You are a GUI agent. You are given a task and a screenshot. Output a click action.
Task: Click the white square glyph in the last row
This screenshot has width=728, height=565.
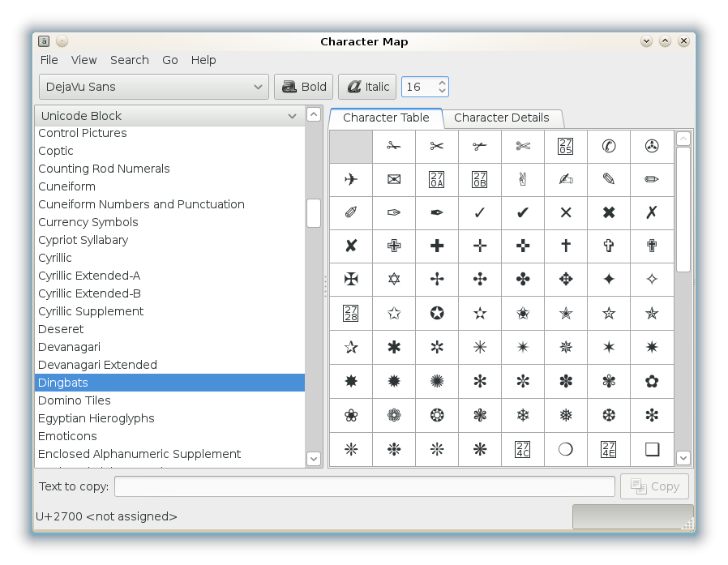coord(651,449)
